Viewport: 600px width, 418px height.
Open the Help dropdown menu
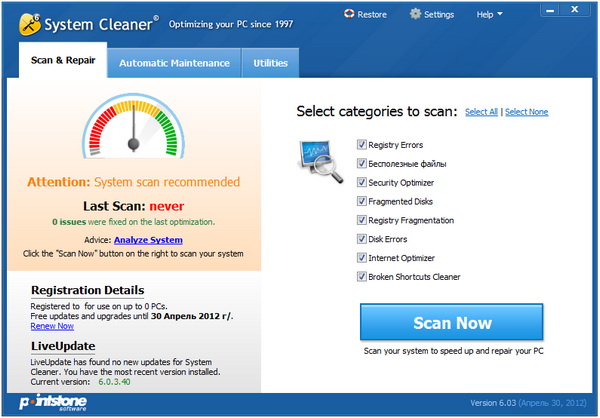point(489,15)
